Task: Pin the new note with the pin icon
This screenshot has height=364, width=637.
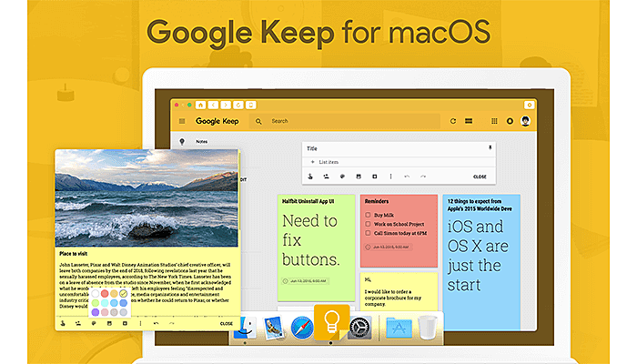Action: pos(490,147)
